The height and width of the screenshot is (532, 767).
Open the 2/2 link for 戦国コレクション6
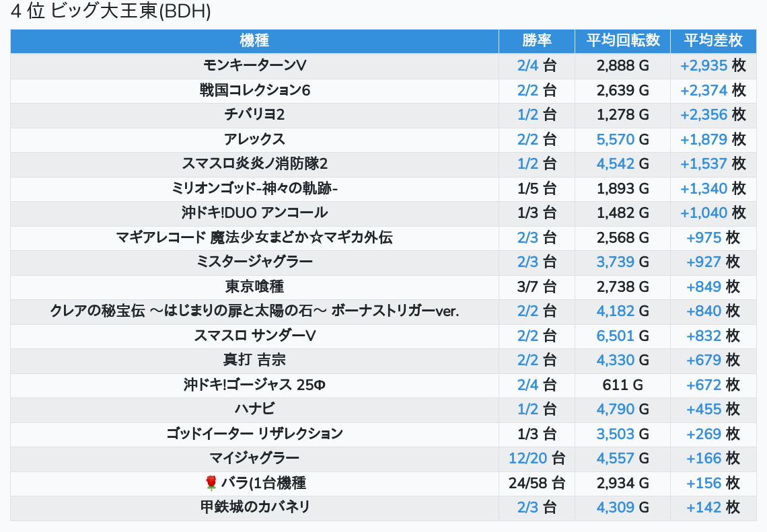point(527,90)
